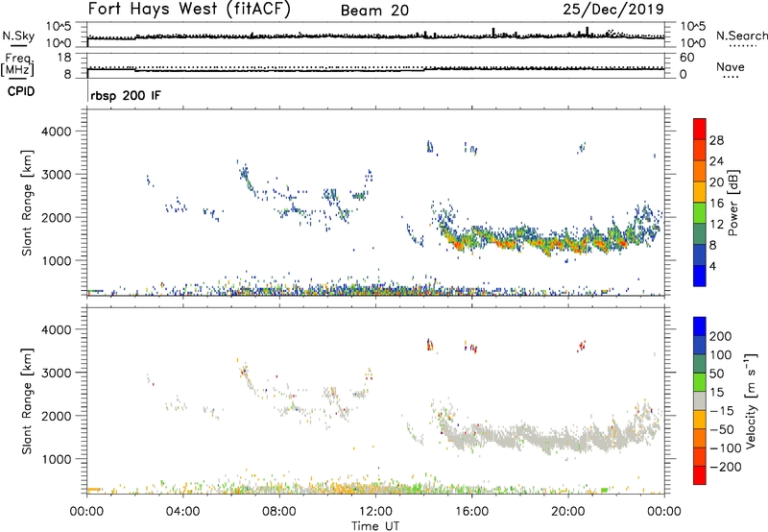Click the "2000" tick of the velocity panel
Viewport: 768px width, 532px height.
56,416
